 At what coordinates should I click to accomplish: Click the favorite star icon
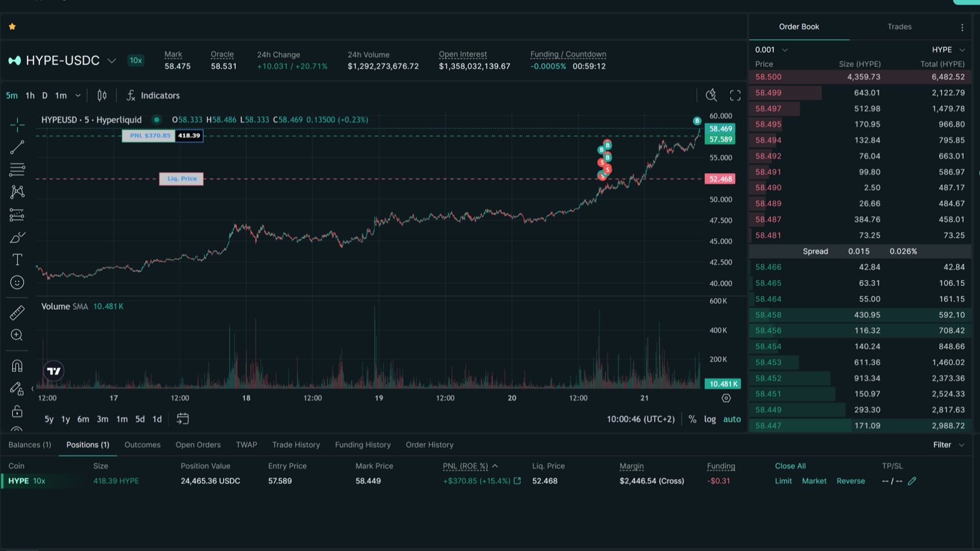pos(12,27)
